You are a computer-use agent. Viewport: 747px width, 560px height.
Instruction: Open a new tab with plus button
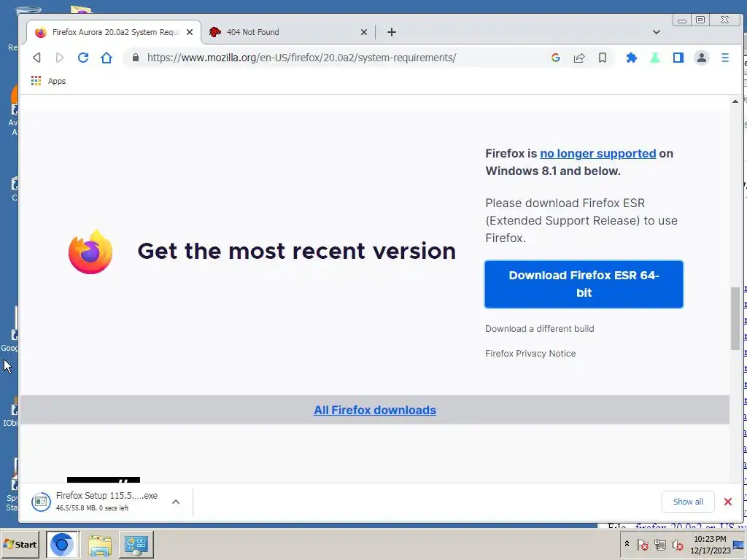click(x=392, y=32)
